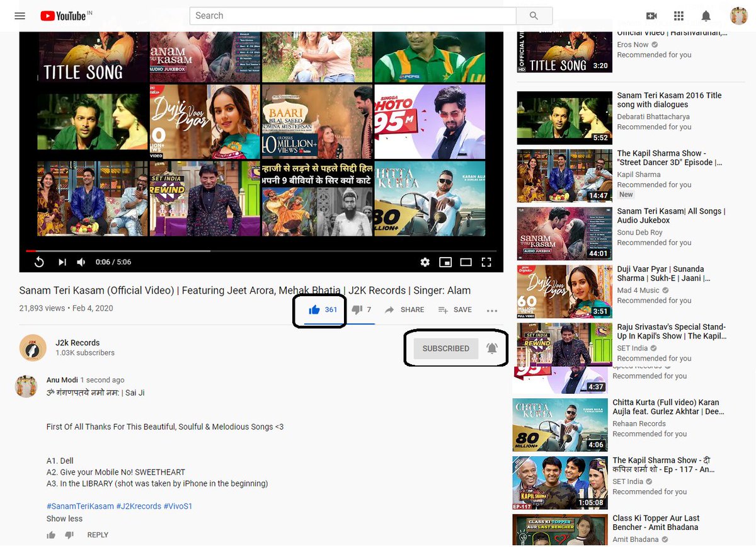Like Anu Modi's comment
This screenshot has width=756, height=547.
tap(51, 535)
